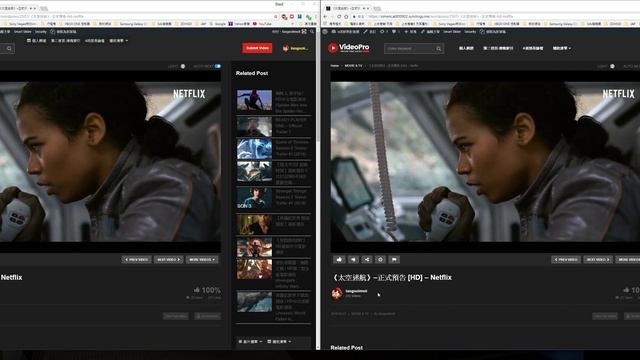640x360 pixels.
Task: Expand the last nav dropdown in right window header
Action: [562, 48]
